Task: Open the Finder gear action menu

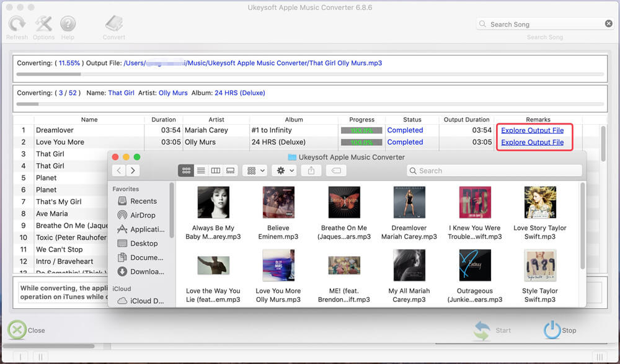Action: [284, 171]
